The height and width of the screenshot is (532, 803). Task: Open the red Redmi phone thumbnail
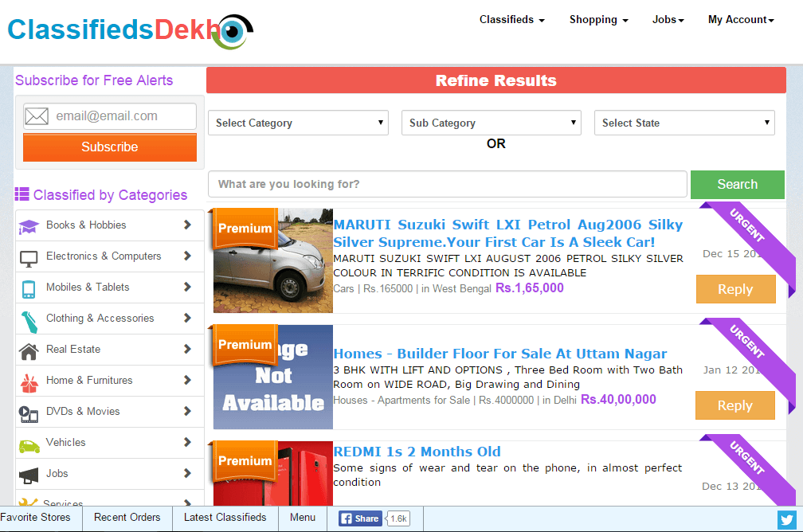pyautogui.click(x=273, y=473)
